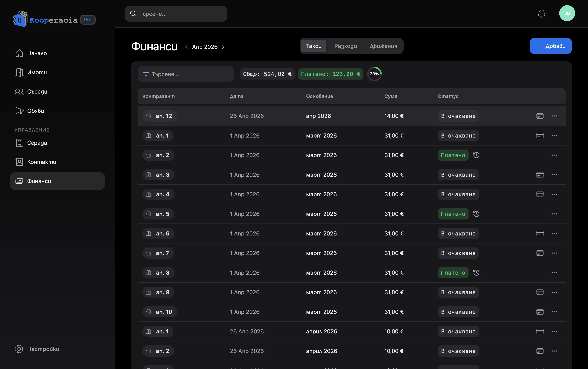Open more options for ап. 10 row

pyautogui.click(x=554, y=312)
